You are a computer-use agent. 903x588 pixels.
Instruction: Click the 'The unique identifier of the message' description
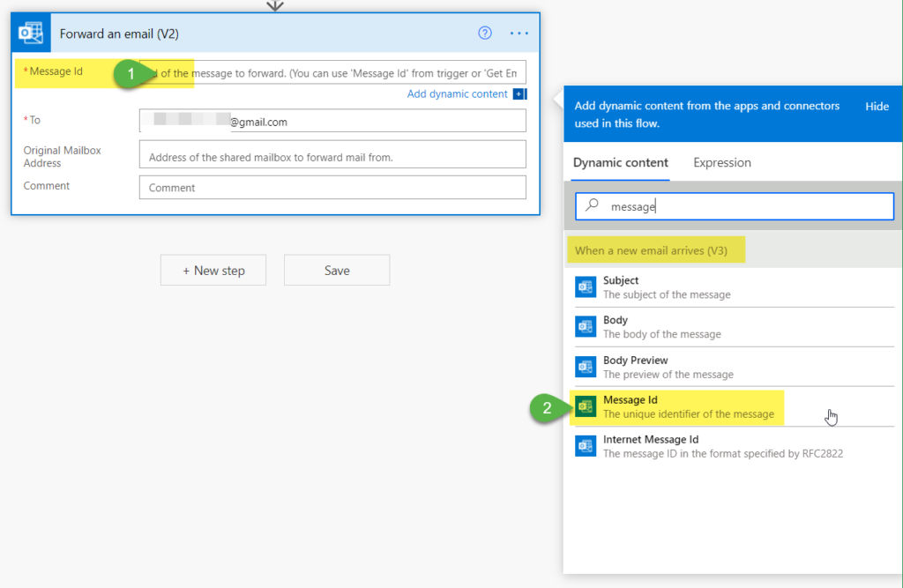point(689,414)
